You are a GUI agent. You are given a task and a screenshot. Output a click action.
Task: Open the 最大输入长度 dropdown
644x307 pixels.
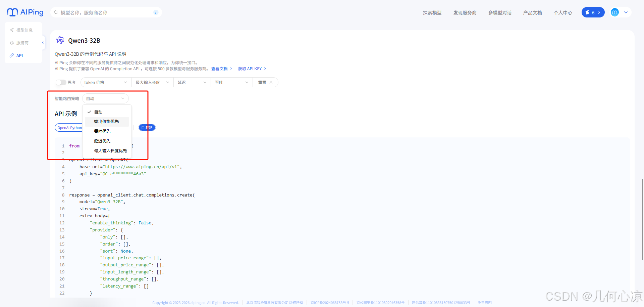(x=153, y=82)
